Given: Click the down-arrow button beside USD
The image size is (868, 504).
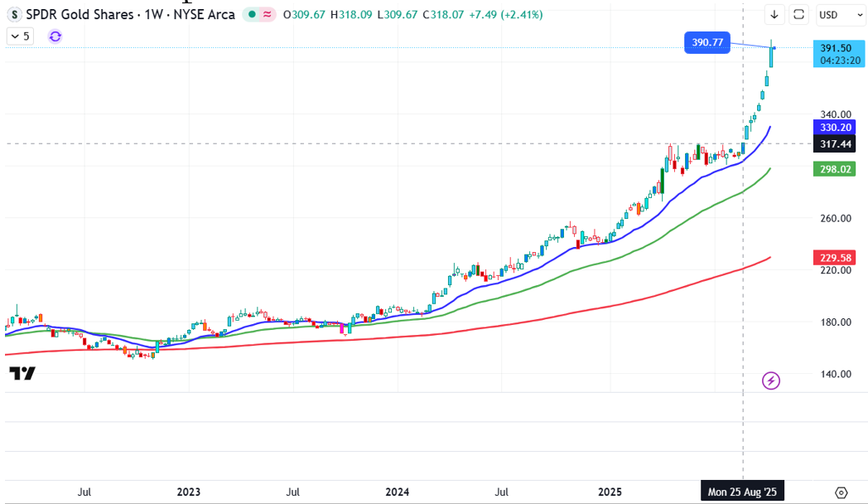Looking at the screenshot, I should [774, 14].
